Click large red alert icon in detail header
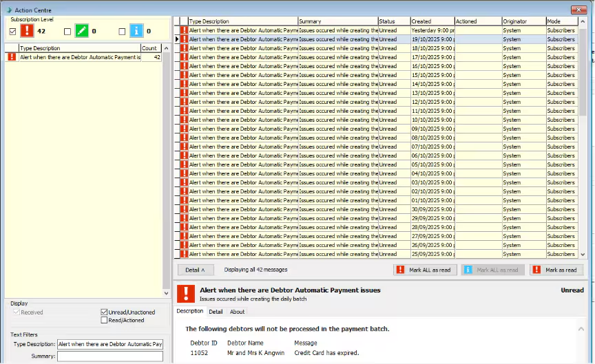This screenshot has height=364, width=595. (186, 294)
